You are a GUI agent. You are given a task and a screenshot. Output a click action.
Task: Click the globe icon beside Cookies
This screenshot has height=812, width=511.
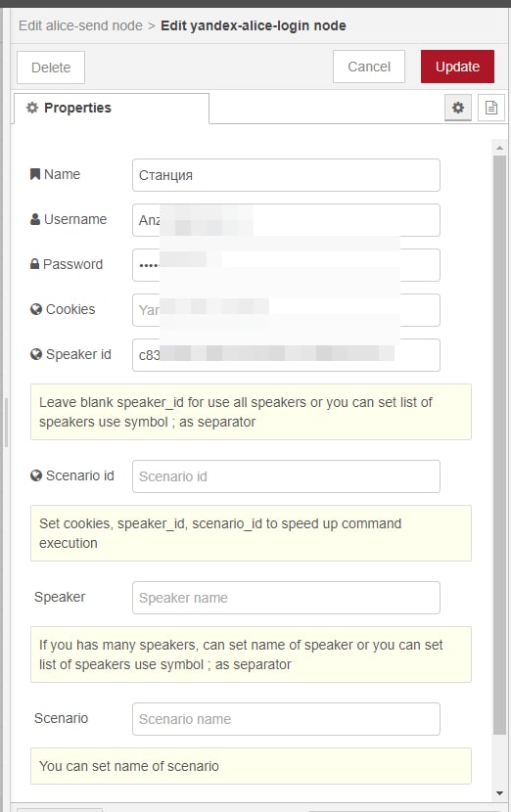point(36,309)
